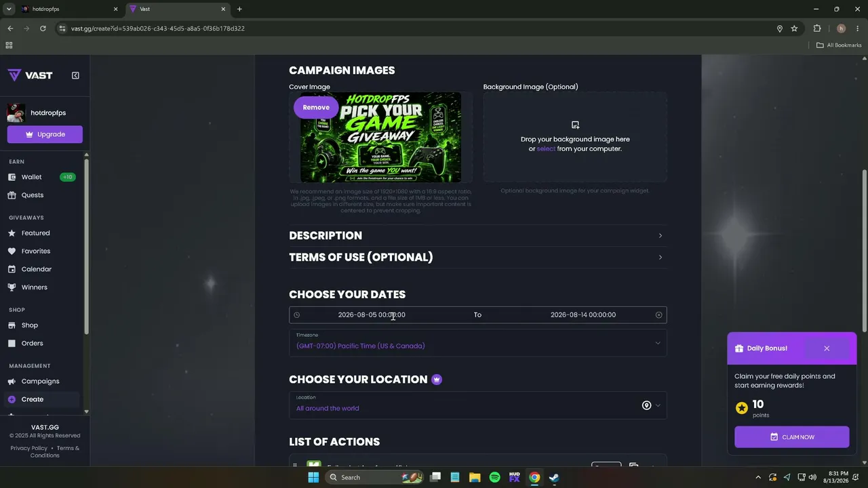868x488 pixels.
Task: Open Spotify from the taskbar
Action: (495, 477)
